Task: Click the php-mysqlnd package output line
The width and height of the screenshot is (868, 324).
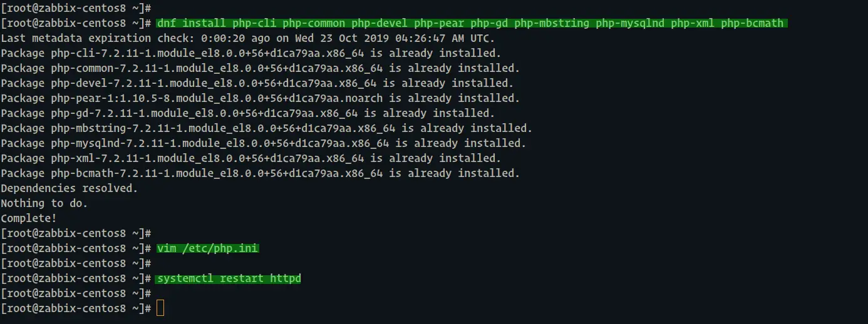Action: coord(264,143)
